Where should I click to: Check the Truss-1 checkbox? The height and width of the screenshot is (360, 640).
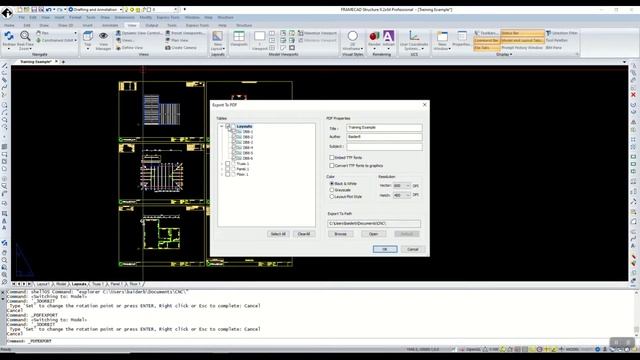tap(228, 164)
